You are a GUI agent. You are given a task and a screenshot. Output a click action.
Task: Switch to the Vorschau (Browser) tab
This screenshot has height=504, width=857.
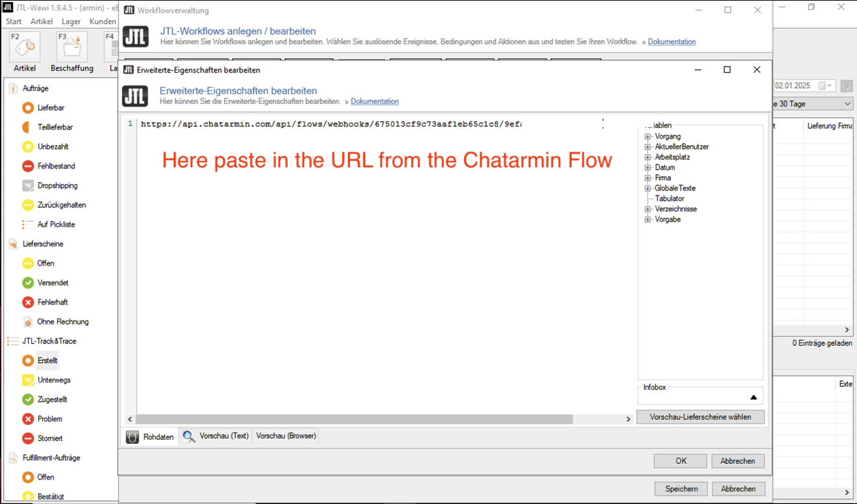286,436
